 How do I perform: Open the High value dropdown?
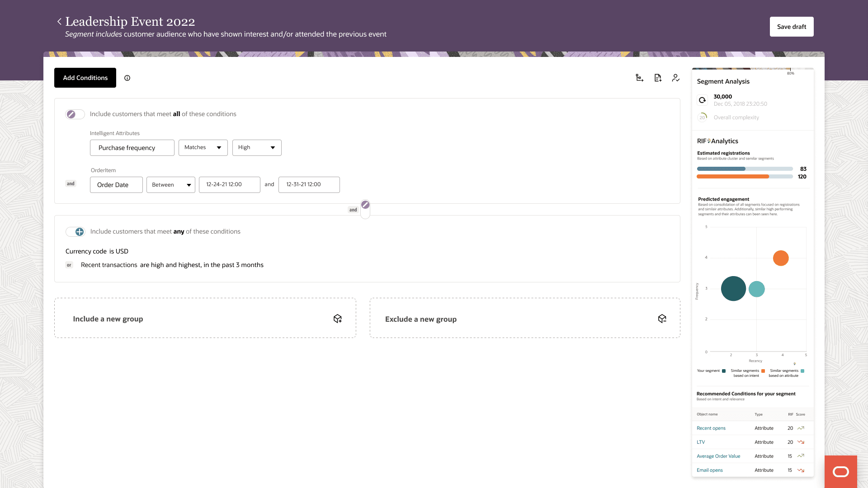pyautogui.click(x=257, y=148)
